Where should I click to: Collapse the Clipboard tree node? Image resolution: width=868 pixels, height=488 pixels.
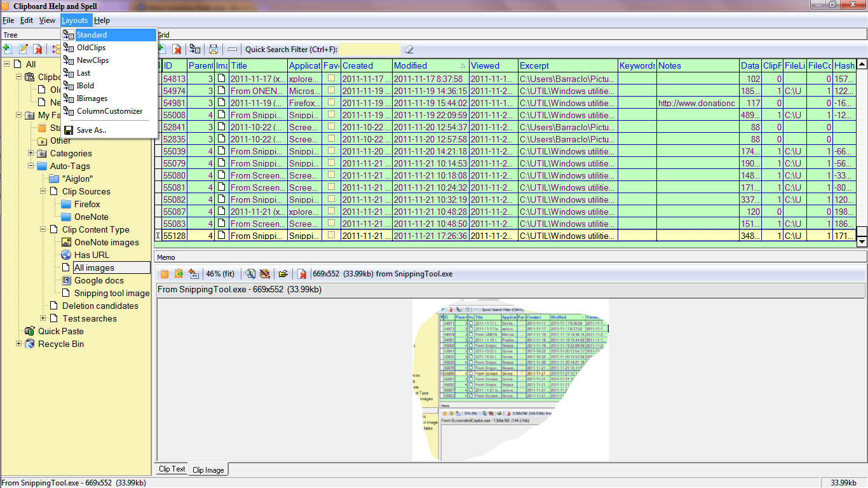click(x=19, y=77)
